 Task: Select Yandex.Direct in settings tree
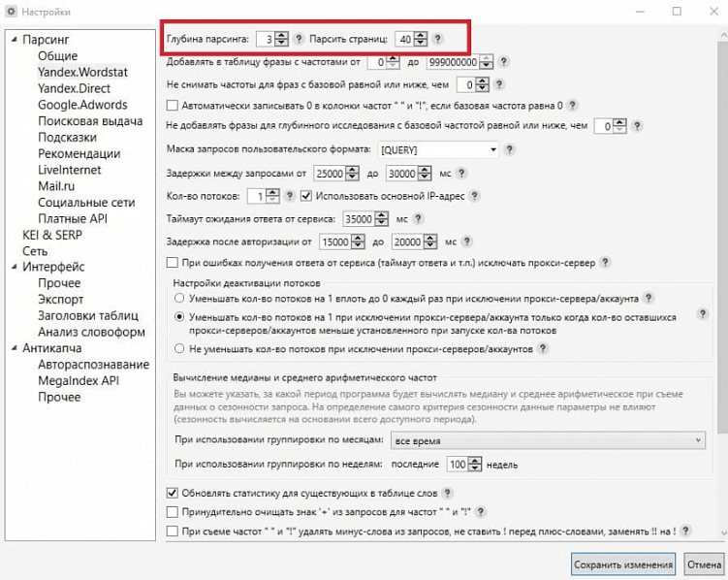[75, 88]
